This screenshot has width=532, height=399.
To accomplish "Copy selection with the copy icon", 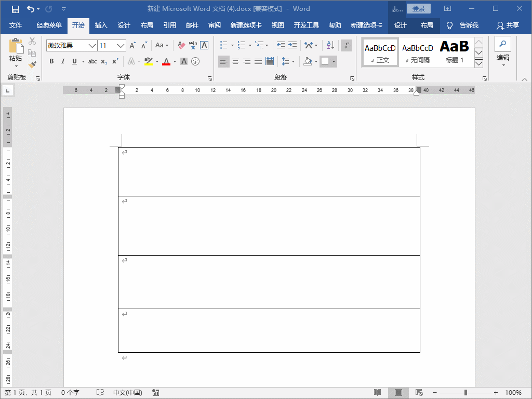I will click(32, 53).
